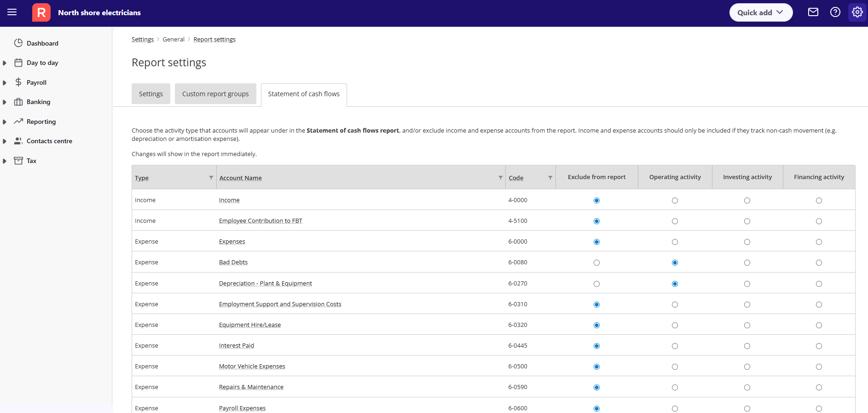Open the settings gear icon
The height and width of the screenshot is (413, 868).
pyautogui.click(x=857, y=12)
